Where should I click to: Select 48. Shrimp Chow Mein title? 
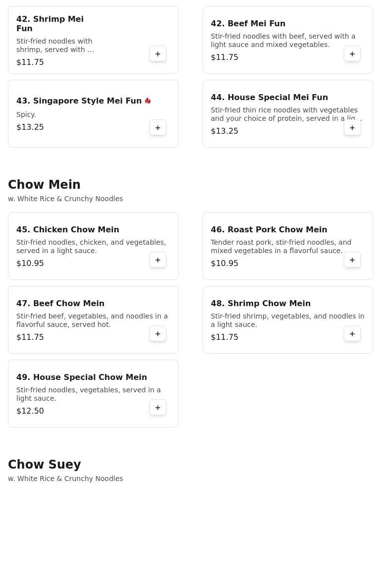click(x=261, y=304)
